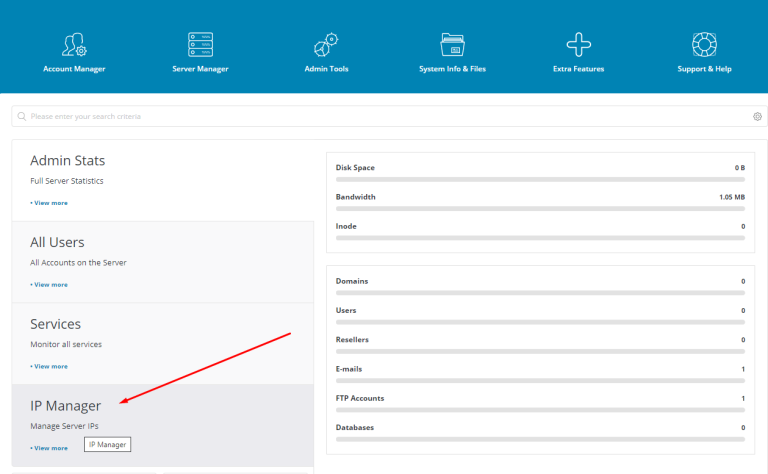Click the Extra Features plus icon

[578, 44]
